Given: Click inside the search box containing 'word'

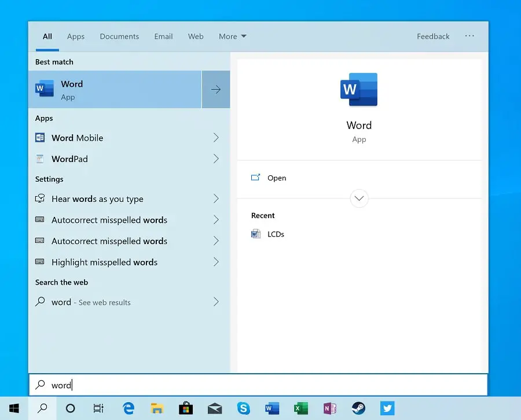Looking at the screenshot, I should pos(258,385).
